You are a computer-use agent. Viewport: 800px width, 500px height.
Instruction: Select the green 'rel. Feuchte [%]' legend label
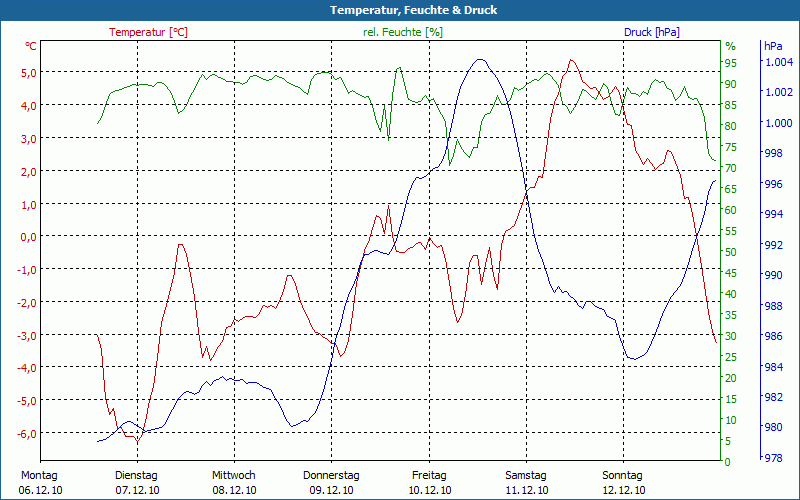coord(403,32)
